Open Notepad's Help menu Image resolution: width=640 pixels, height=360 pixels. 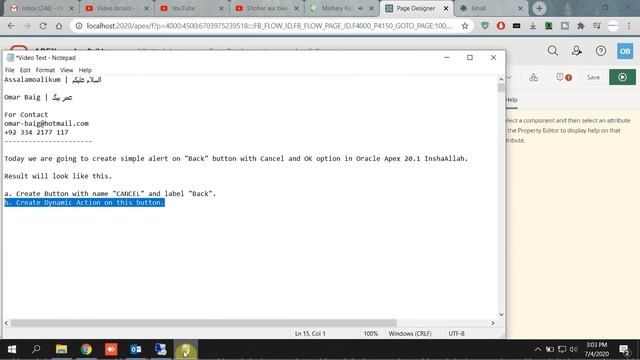tap(85, 70)
